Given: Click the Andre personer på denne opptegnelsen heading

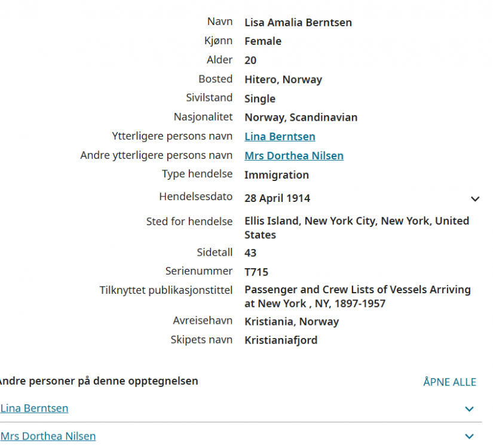Looking at the screenshot, I should (x=98, y=381).
